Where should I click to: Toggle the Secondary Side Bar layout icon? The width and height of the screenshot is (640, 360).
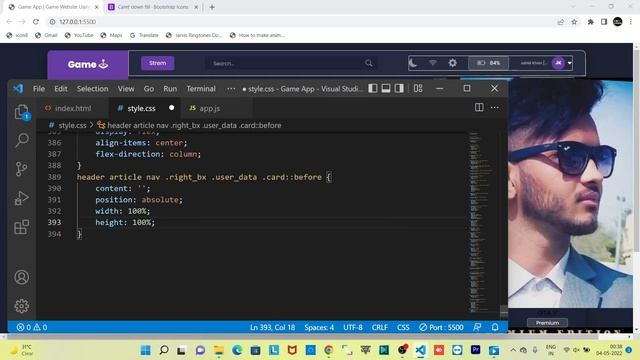(x=399, y=88)
